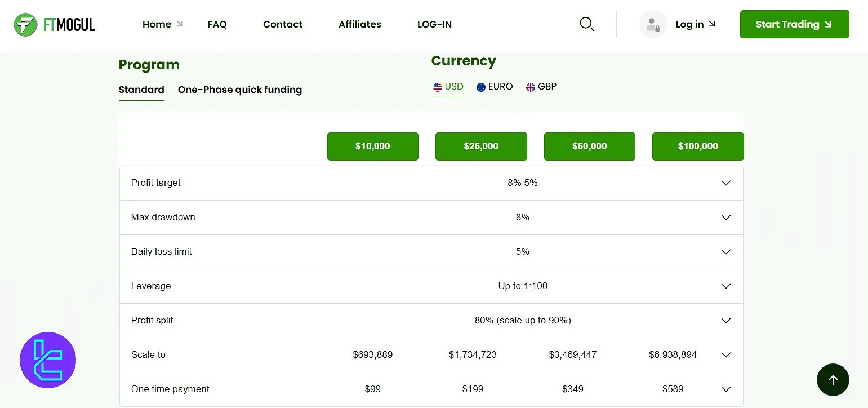This screenshot has width=868, height=408.
Task: Click the scroll-to-top arrow button
Action: click(x=833, y=380)
